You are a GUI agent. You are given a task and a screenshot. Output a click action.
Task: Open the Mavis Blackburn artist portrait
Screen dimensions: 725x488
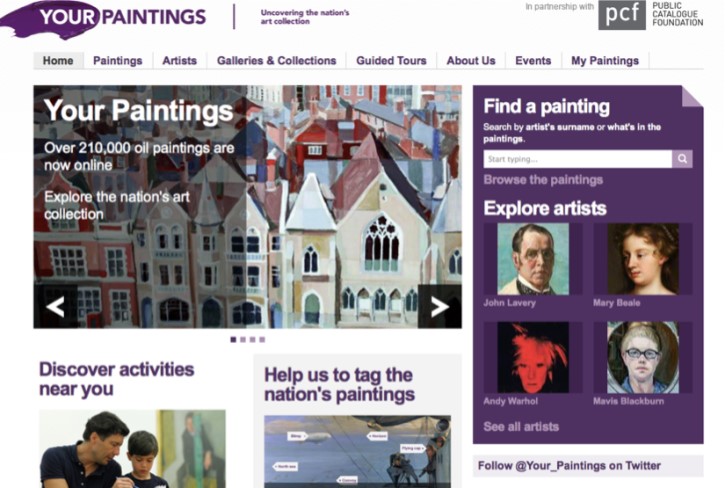[x=643, y=358]
